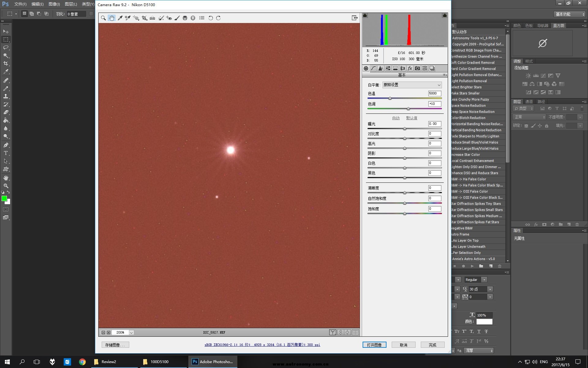Toggle highlight clipping warning in histogram
The width and height of the screenshot is (588, 368).
click(445, 15)
